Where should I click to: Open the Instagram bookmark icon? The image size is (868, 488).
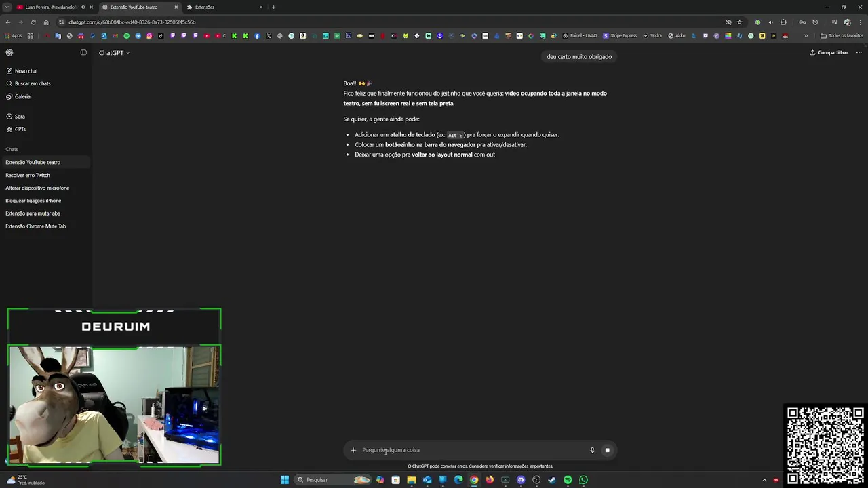coord(149,35)
